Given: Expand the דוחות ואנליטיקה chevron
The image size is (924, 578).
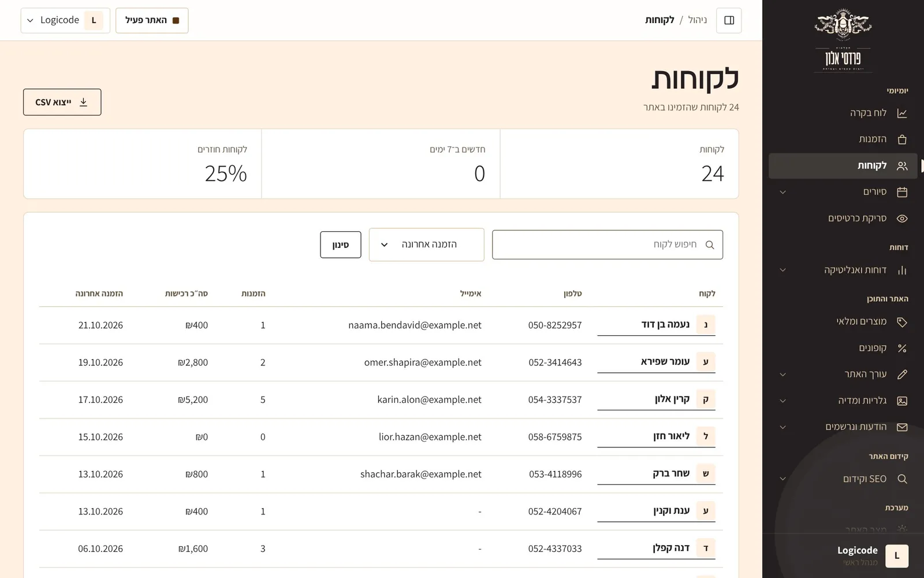Looking at the screenshot, I should click(x=783, y=270).
